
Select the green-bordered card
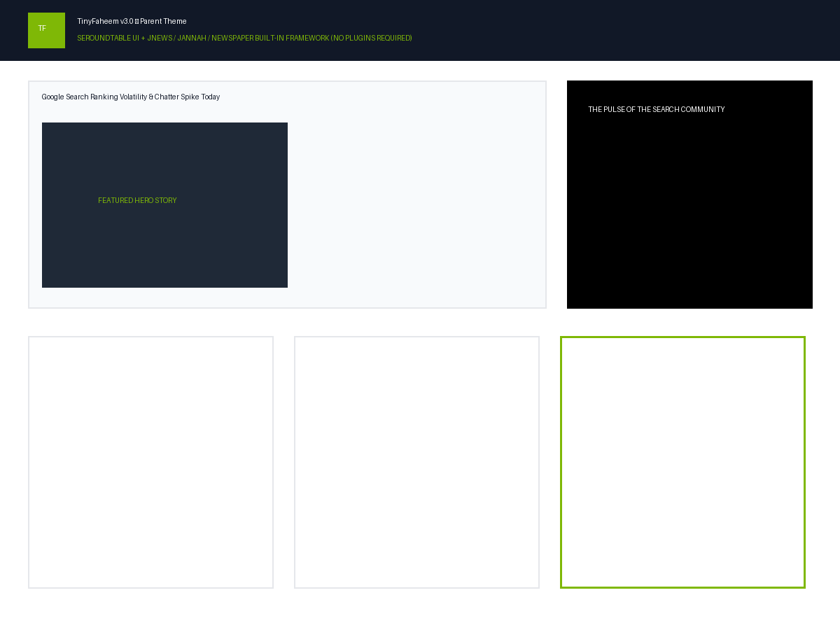coord(682,462)
